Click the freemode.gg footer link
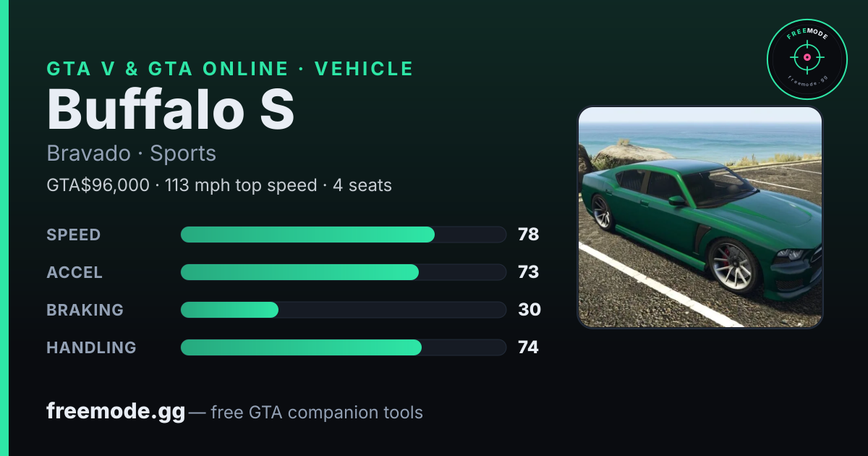Viewport: 868px width, 456px height. tap(116, 412)
